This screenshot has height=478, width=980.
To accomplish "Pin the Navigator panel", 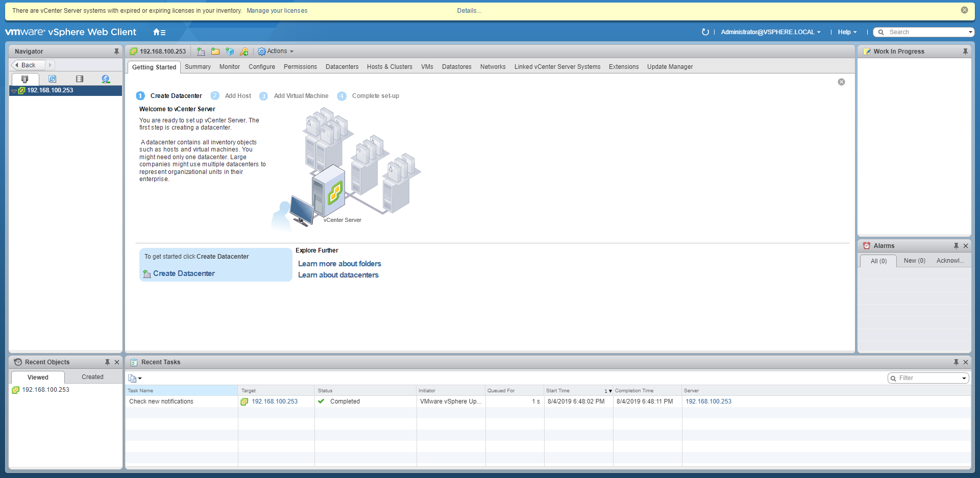I will coord(116,52).
